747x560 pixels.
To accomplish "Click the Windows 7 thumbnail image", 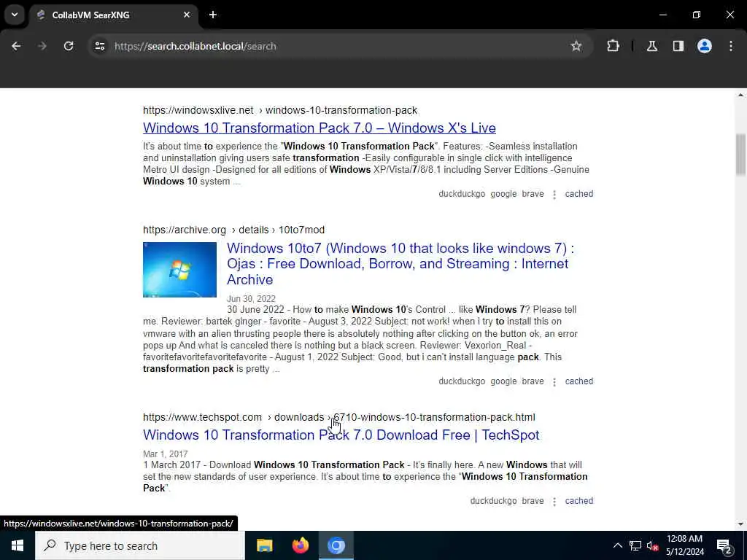I will pyautogui.click(x=179, y=270).
